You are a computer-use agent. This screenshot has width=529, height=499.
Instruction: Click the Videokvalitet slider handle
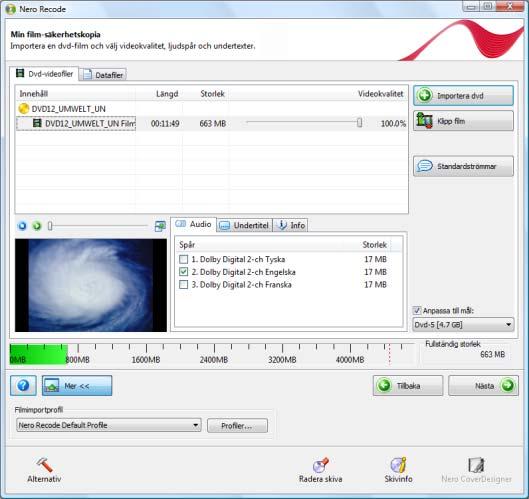(360, 122)
